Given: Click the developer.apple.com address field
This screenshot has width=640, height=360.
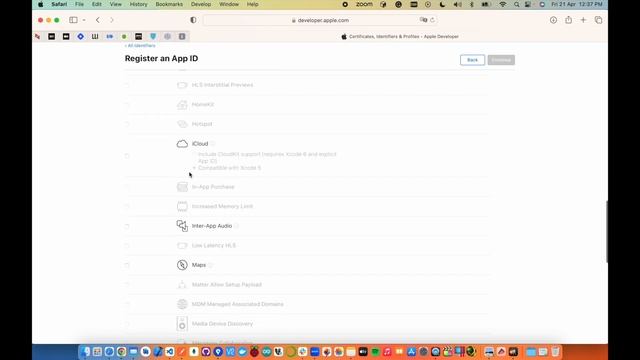Looking at the screenshot, I should [x=320, y=20].
